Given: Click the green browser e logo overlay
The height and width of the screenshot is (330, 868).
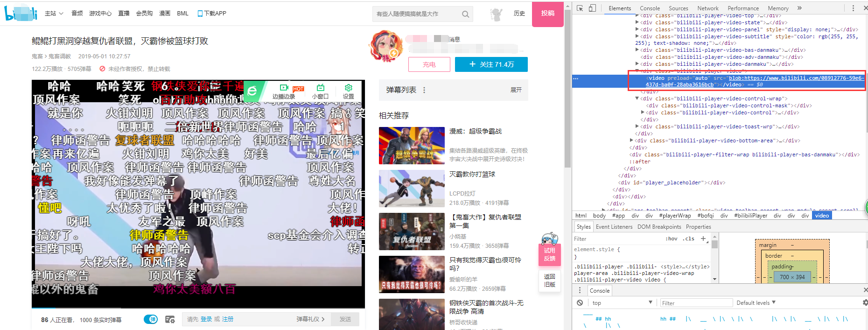Looking at the screenshot, I should (x=252, y=91).
